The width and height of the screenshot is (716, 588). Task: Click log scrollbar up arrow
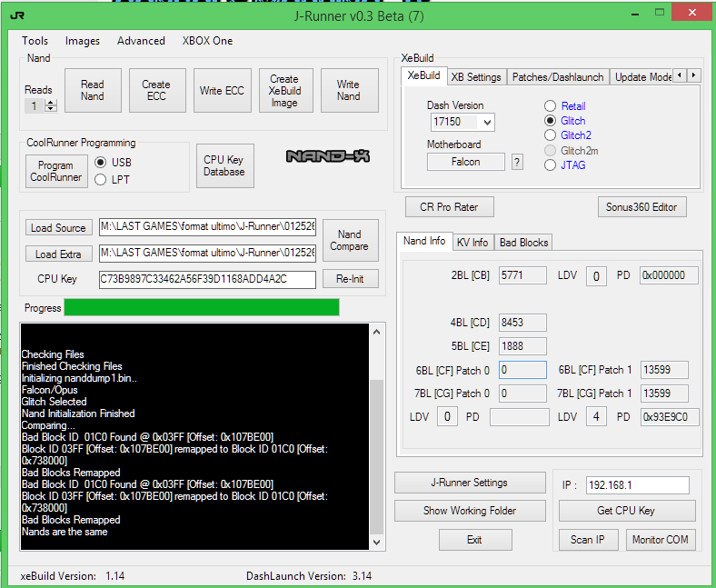377,332
